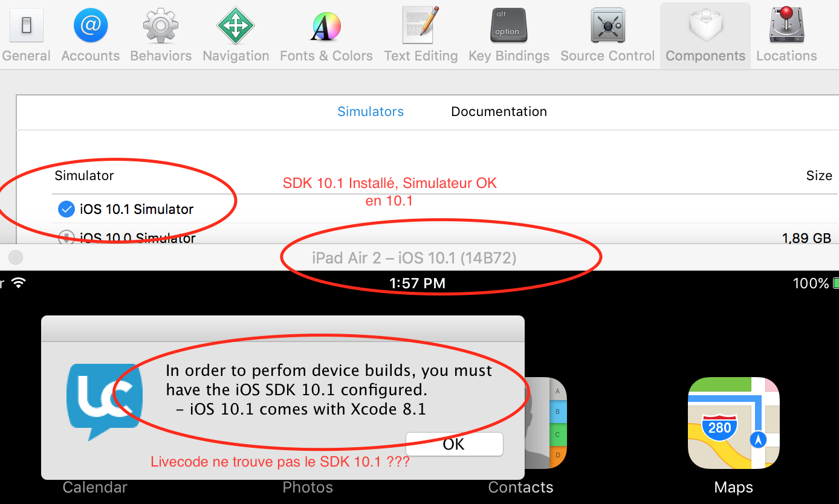
Task: Click the 1,89 GB size value
Action: 806,238
